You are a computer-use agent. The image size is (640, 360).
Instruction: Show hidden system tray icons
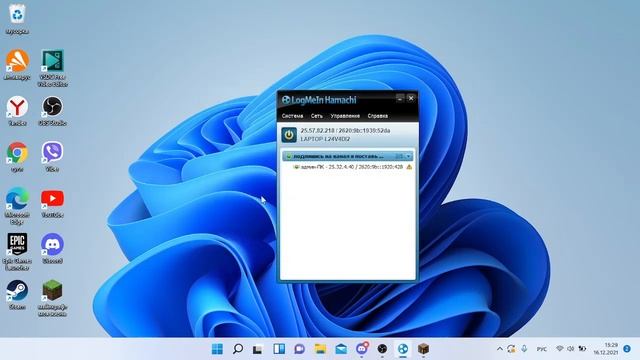[500, 349]
